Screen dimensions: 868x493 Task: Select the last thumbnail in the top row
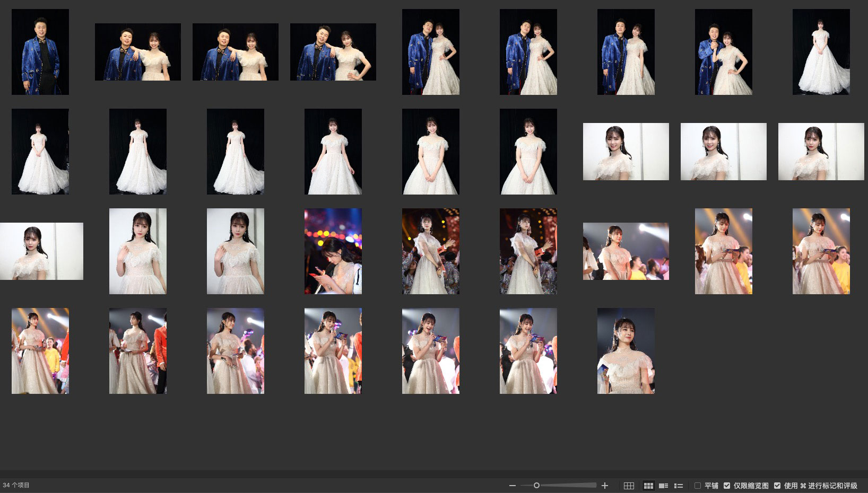pos(821,52)
